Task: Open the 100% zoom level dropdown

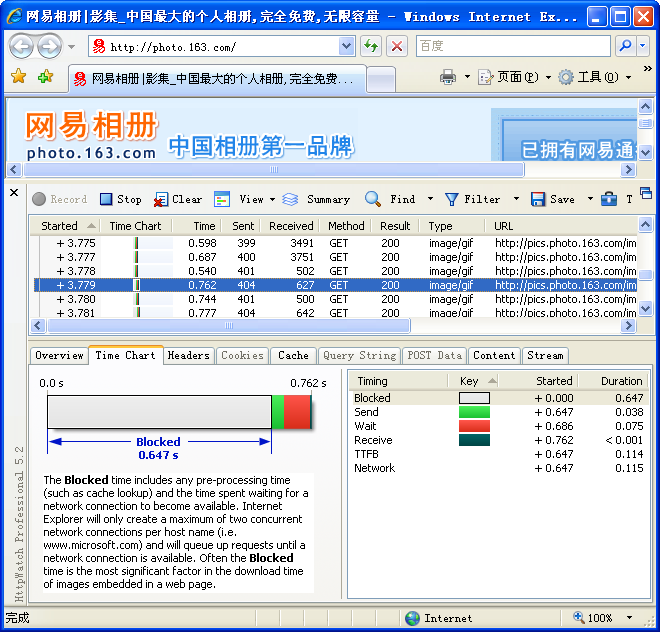Action: (x=629, y=618)
